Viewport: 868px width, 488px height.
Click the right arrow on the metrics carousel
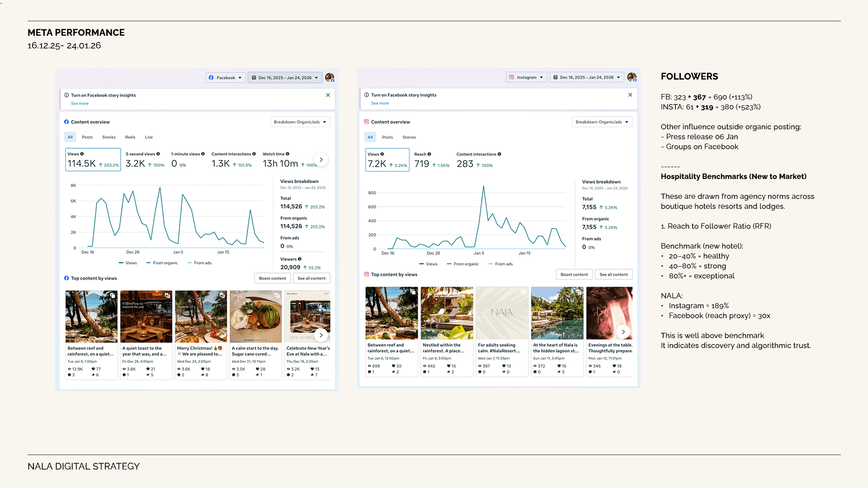321,159
